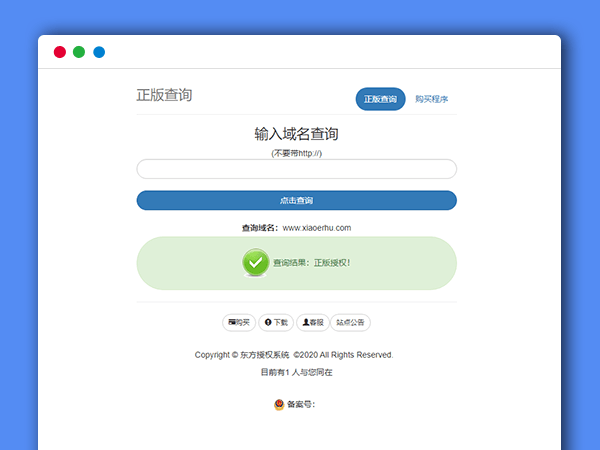Open the 站点公告 announcement button

(x=351, y=322)
